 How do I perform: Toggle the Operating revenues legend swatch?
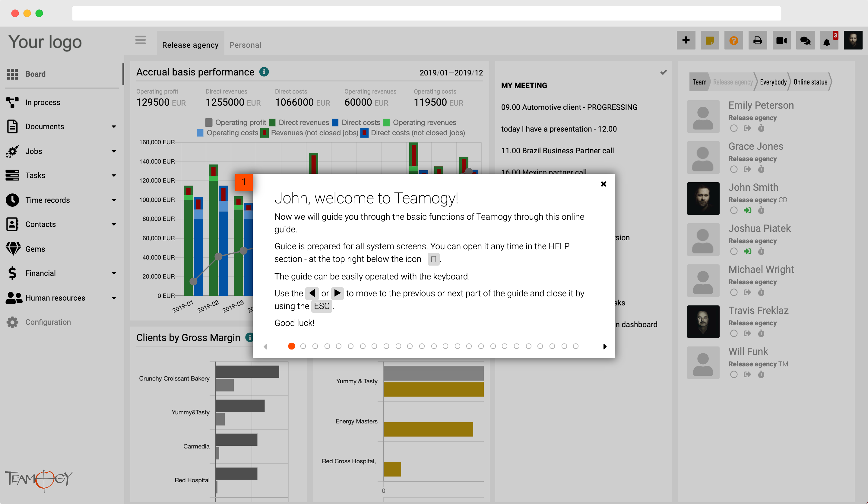click(386, 123)
